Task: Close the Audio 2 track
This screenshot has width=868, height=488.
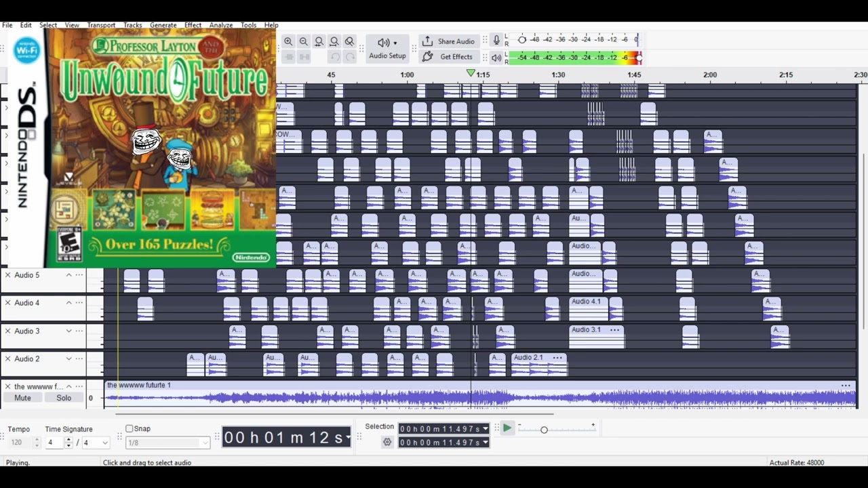Action: tap(8, 359)
